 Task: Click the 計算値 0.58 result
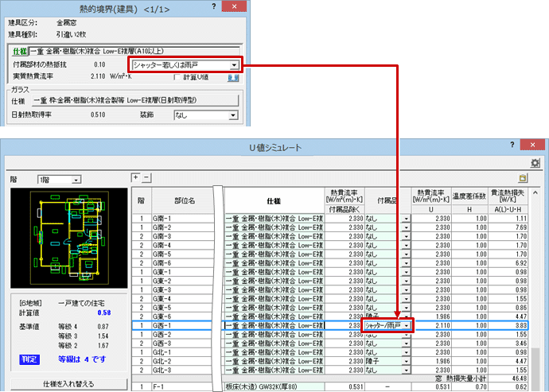(x=104, y=312)
